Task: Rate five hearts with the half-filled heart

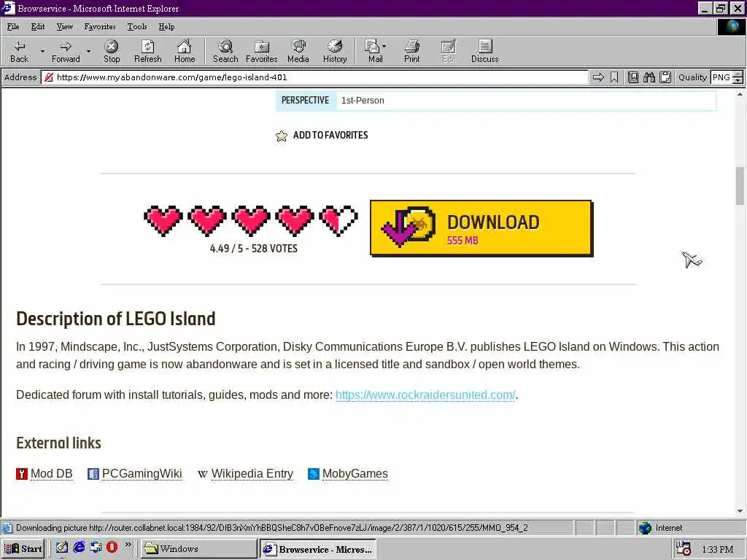Action: point(338,220)
